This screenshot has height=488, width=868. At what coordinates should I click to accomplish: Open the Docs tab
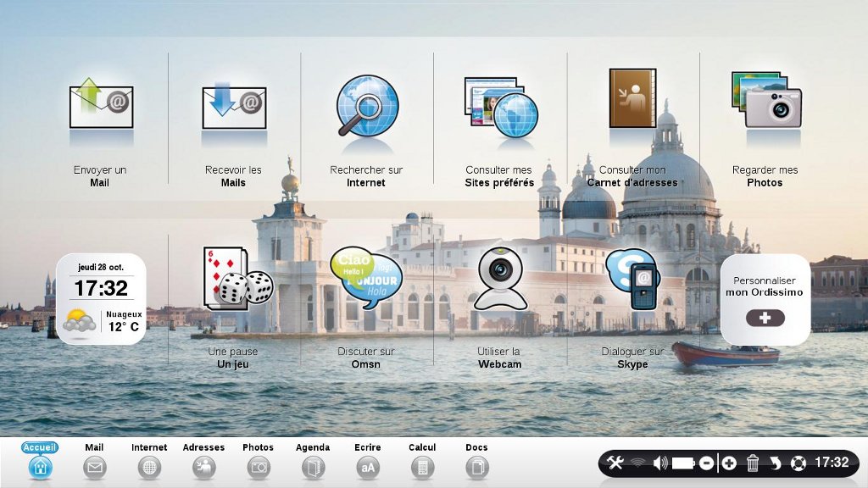477,466
